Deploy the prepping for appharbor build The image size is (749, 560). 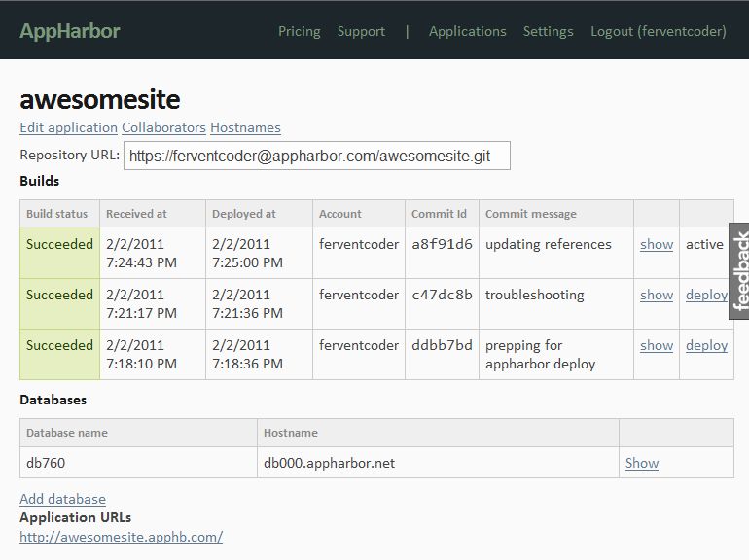point(706,346)
